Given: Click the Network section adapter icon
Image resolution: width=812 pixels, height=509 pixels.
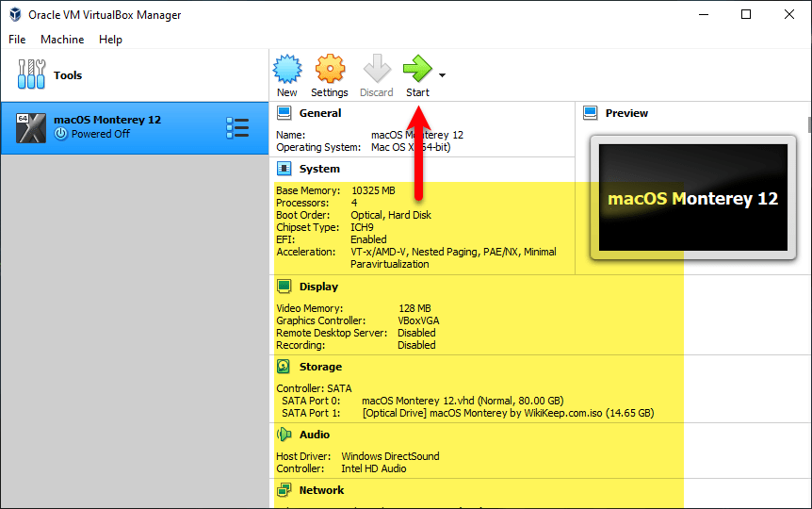Looking at the screenshot, I should 284,490.
